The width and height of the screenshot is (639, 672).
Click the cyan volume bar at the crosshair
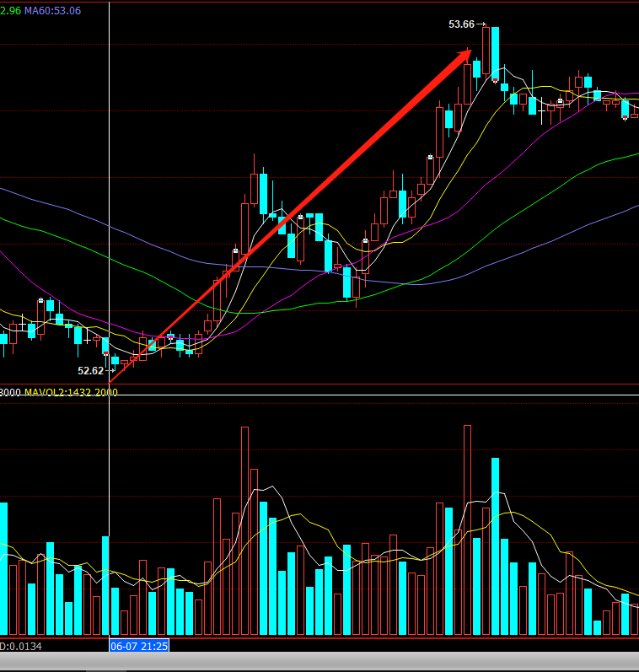click(105, 584)
